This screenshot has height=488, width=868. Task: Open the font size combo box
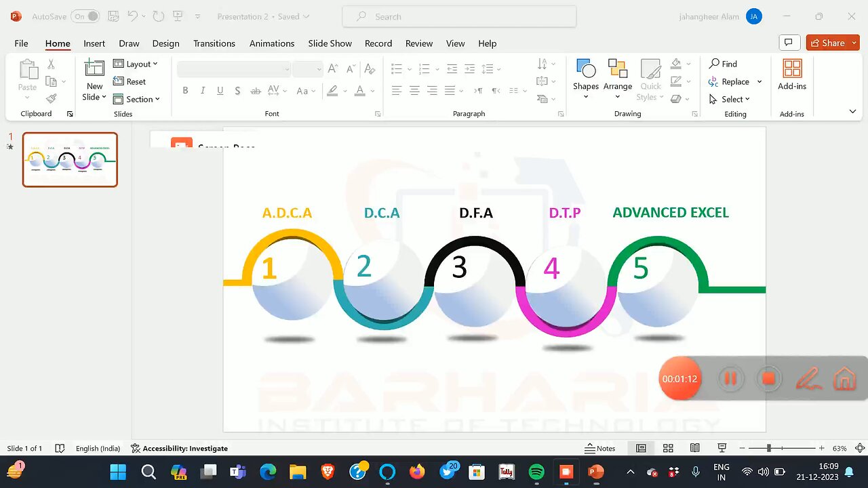point(308,69)
